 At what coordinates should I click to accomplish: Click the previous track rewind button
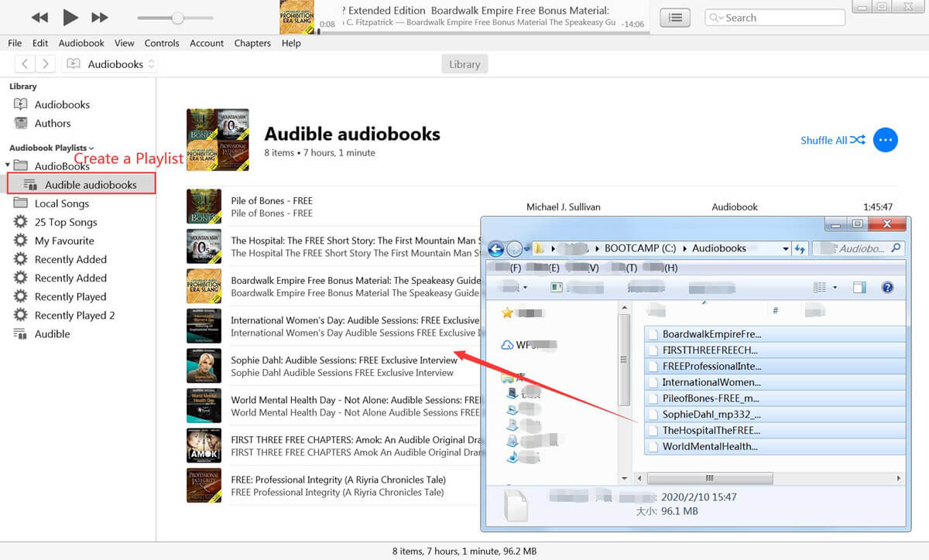(x=39, y=17)
